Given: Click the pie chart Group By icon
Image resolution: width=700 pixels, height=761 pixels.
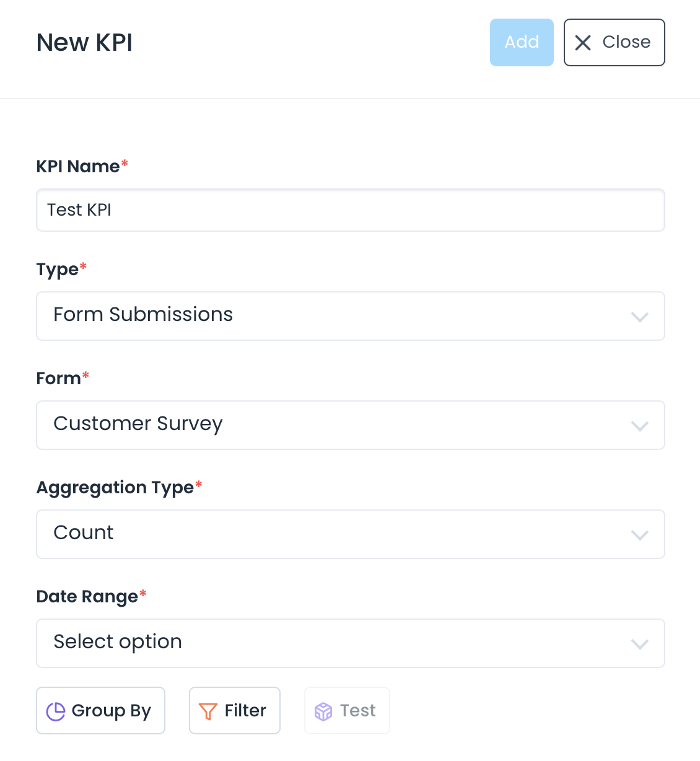Looking at the screenshot, I should [x=56, y=711].
